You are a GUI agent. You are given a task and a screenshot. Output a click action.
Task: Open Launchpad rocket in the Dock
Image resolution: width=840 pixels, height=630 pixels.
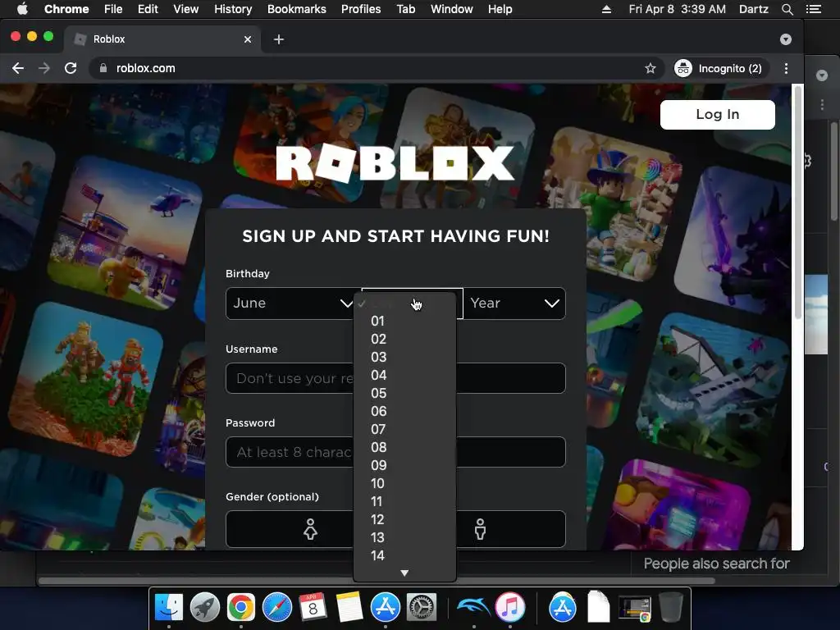point(204,607)
